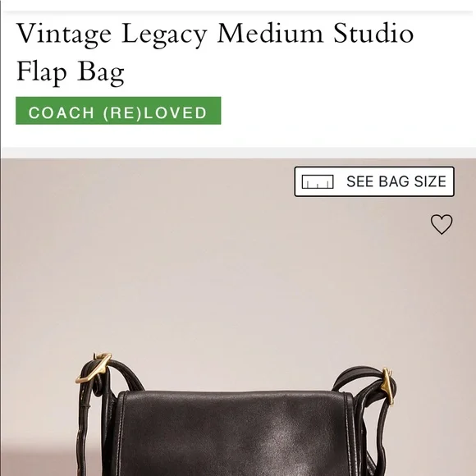Click the ruler icon for bag dimensions
Viewport: 476px width, 476px height.
coord(318,181)
